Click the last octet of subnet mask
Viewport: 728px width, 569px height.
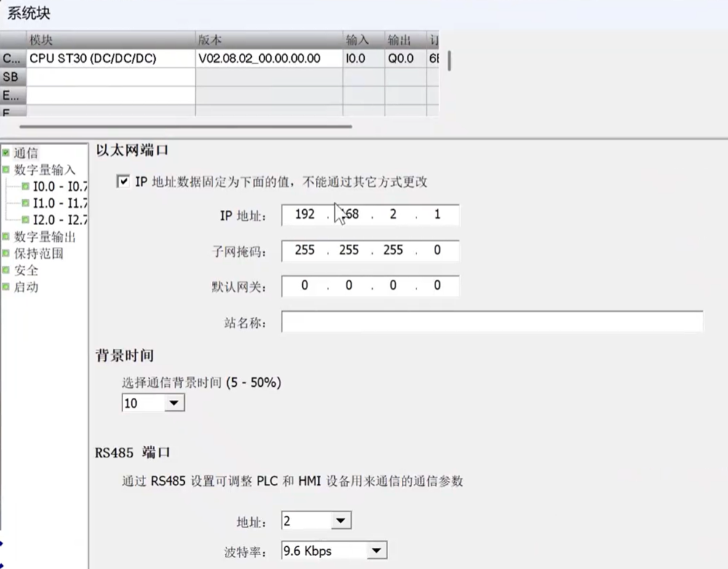[x=437, y=251]
